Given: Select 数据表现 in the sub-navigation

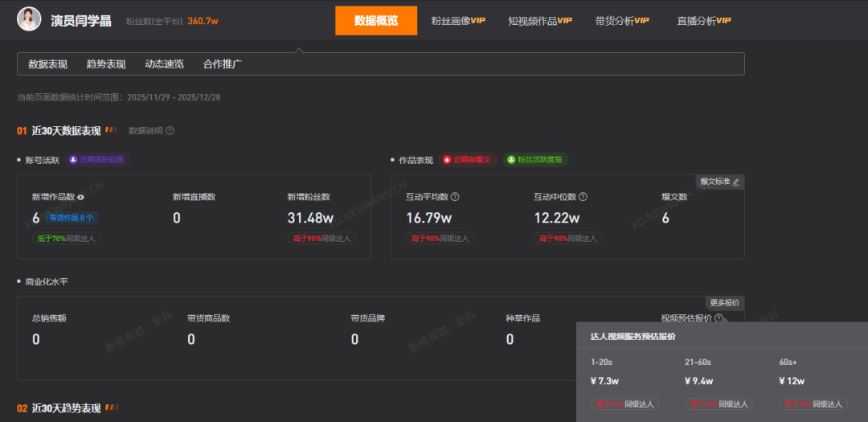Looking at the screenshot, I should 48,64.
